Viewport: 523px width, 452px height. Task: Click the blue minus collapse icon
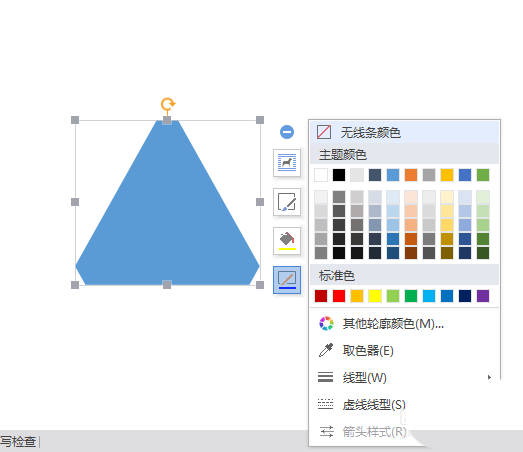click(x=287, y=132)
